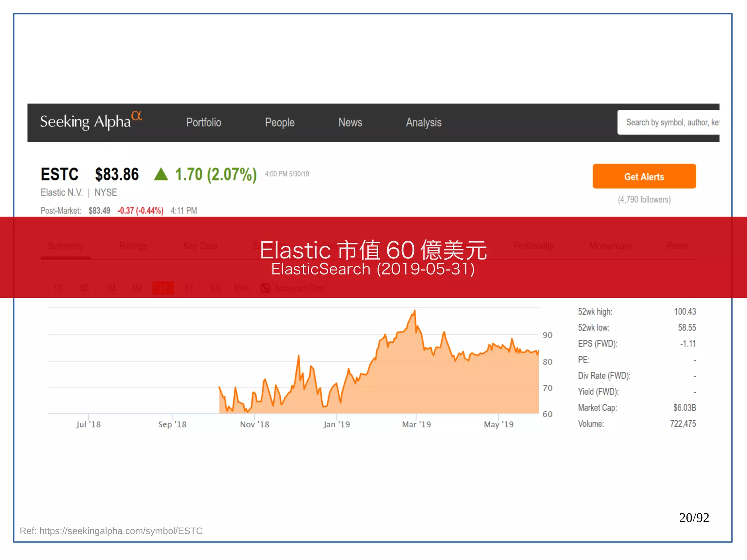Open the Analysis menu
Screen dimensions: 747x560
[x=424, y=122]
